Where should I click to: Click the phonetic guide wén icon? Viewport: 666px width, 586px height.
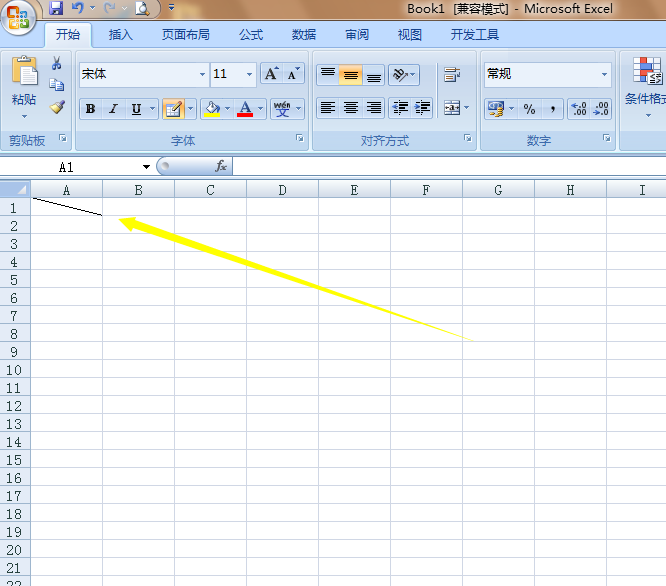(x=282, y=109)
